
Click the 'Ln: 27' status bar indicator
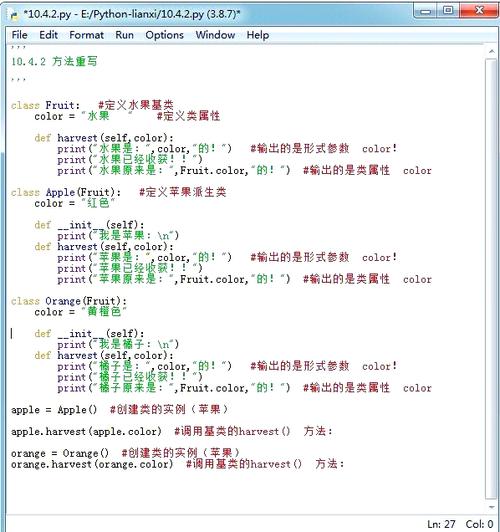pyautogui.click(x=441, y=524)
